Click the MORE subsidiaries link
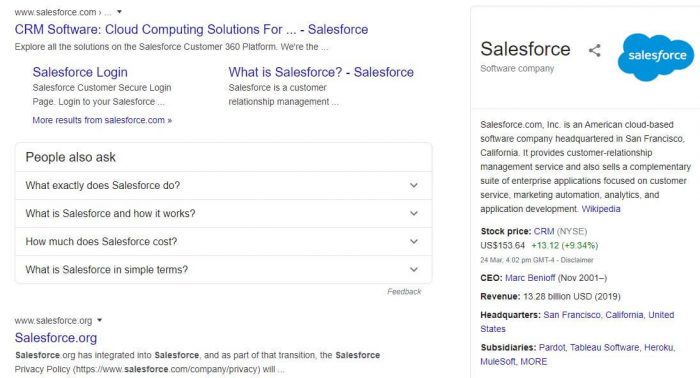The width and height of the screenshot is (700, 378). point(533,361)
